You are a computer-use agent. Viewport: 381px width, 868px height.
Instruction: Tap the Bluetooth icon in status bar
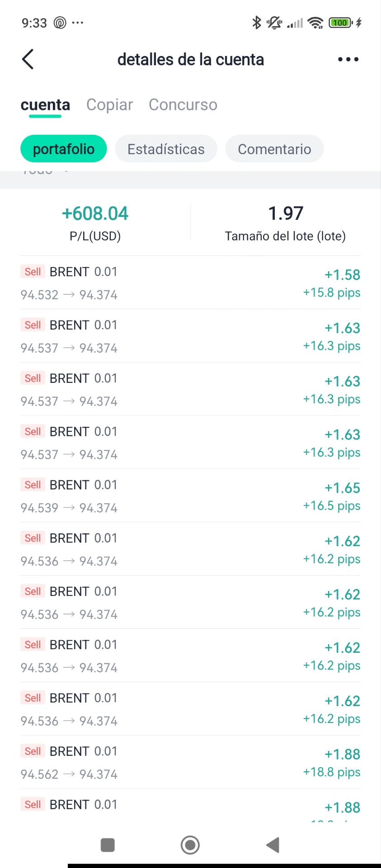(x=257, y=22)
